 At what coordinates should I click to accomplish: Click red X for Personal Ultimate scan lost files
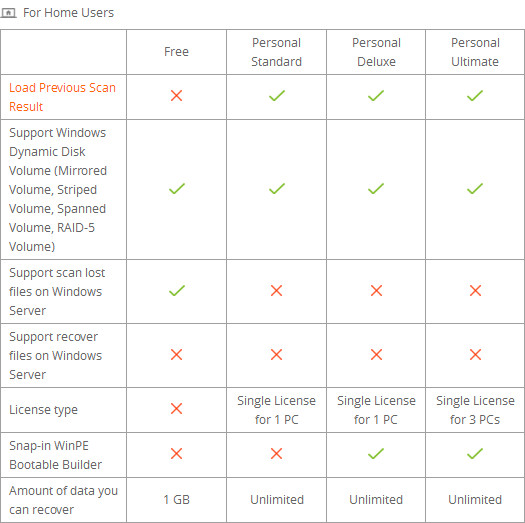click(x=475, y=291)
